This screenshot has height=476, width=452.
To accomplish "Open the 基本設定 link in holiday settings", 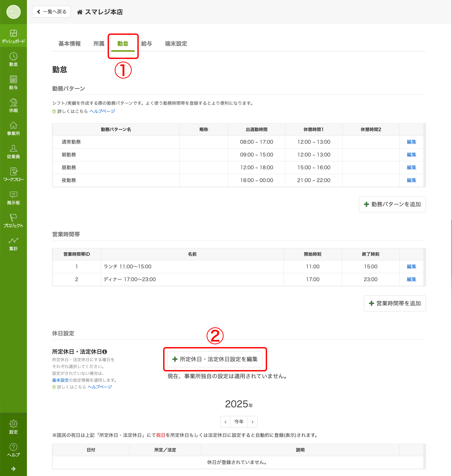I will coord(60,380).
